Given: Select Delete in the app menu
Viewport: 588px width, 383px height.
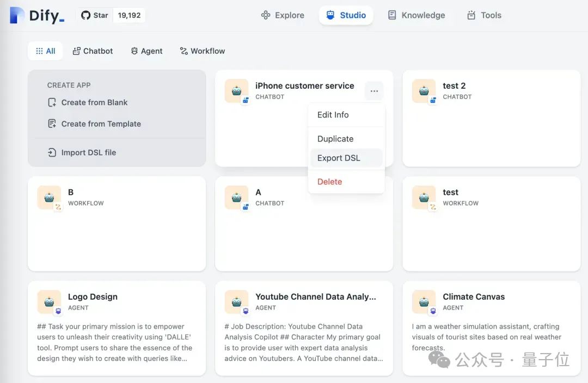Looking at the screenshot, I should pos(329,182).
